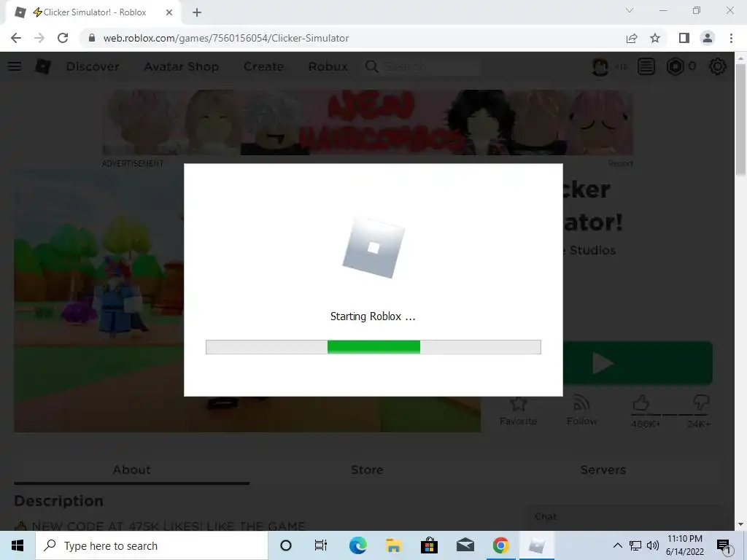Image resolution: width=747 pixels, height=560 pixels.
Task: Bookmark this tab with the star
Action: click(x=655, y=38)
